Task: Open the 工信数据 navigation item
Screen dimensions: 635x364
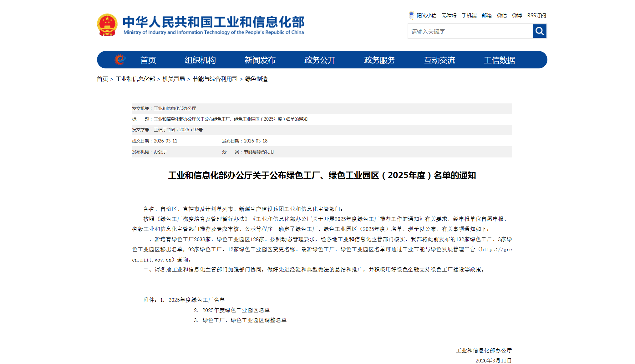Action: click(499, 60)
